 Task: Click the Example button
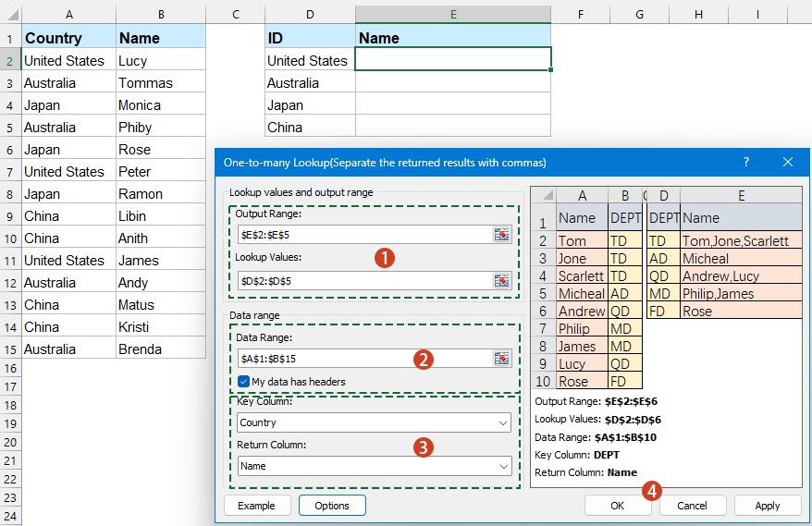(257, 506)
